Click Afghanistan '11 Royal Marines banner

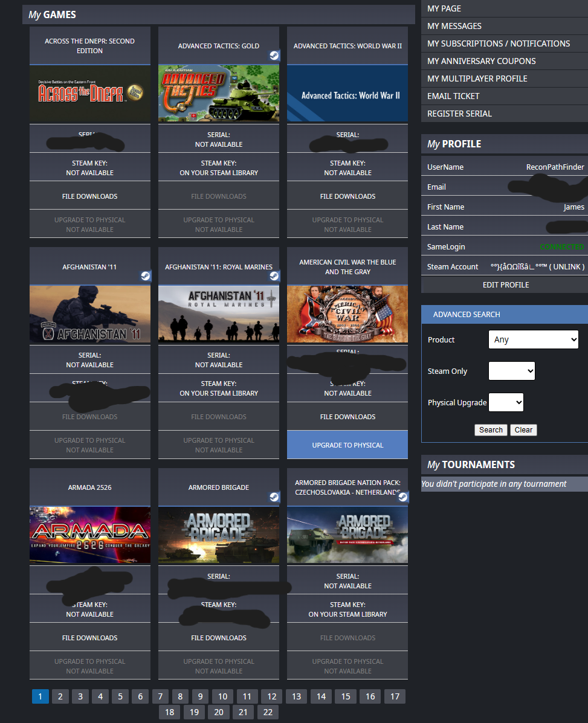pos(219,314)
